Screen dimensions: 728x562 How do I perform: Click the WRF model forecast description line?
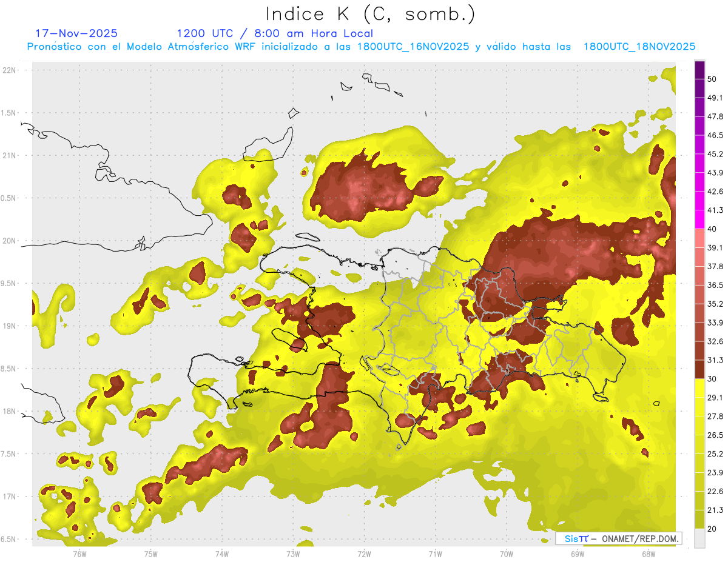click(361, 47)
